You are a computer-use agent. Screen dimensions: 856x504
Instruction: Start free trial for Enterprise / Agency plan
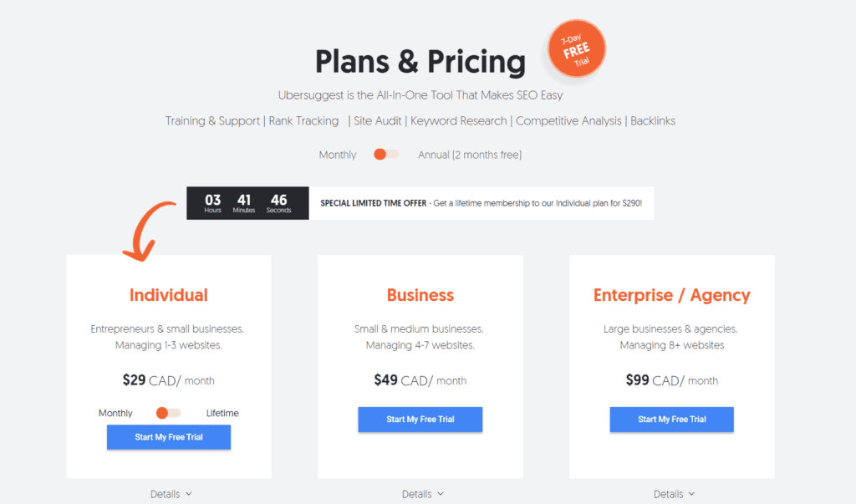click(672, 420)
